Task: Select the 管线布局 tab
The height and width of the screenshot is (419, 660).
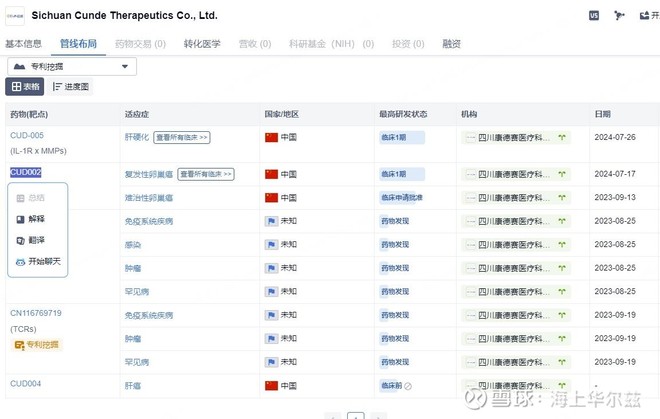Action: pyautogui.click(x=78, y=44)
